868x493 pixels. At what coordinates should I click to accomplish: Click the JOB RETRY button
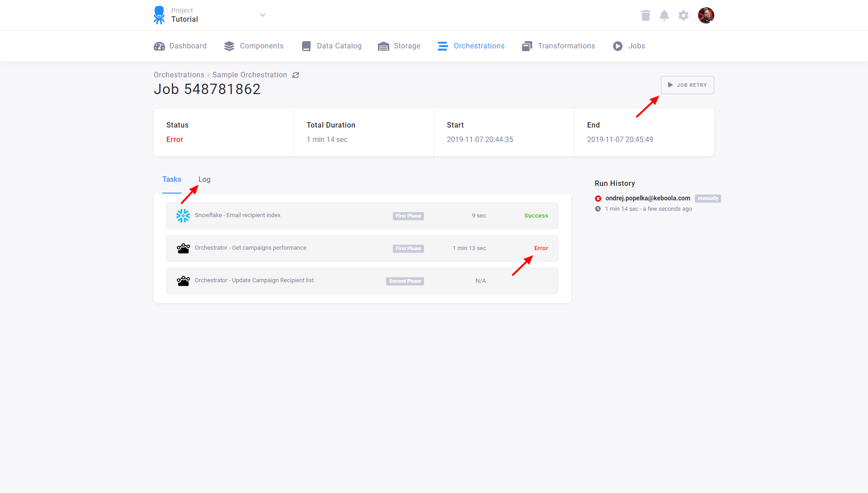[687, 85]
